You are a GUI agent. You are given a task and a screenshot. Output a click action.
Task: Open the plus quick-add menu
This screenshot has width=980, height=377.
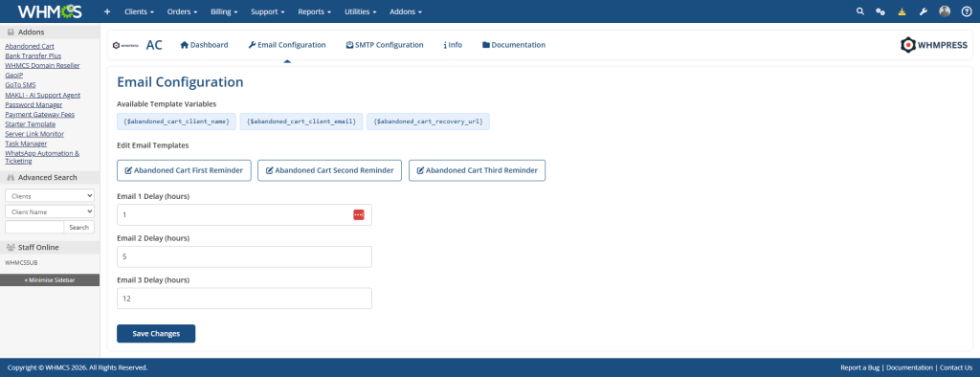click(x=107, y=11)
